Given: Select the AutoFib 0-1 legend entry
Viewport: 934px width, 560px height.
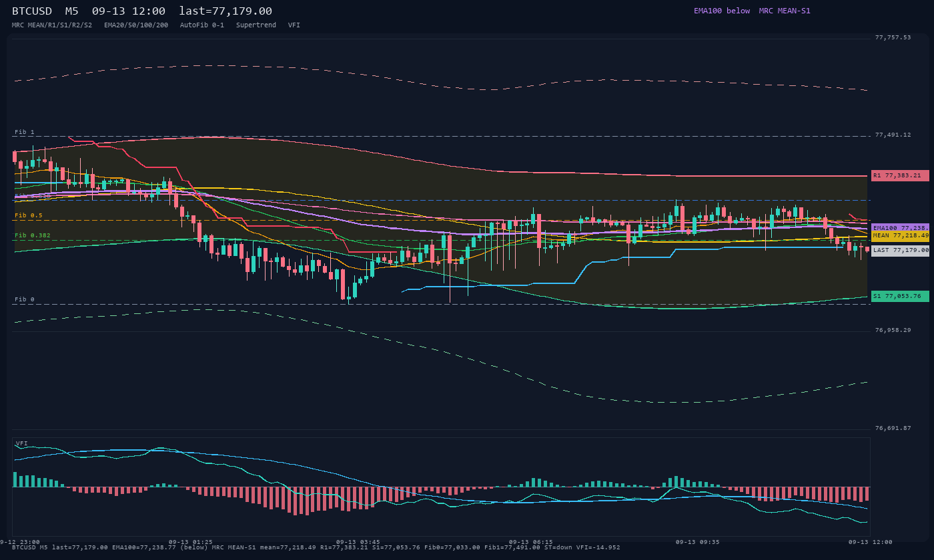Looking at the screenshot, I should pyautogui.click(x=202, y=25).
